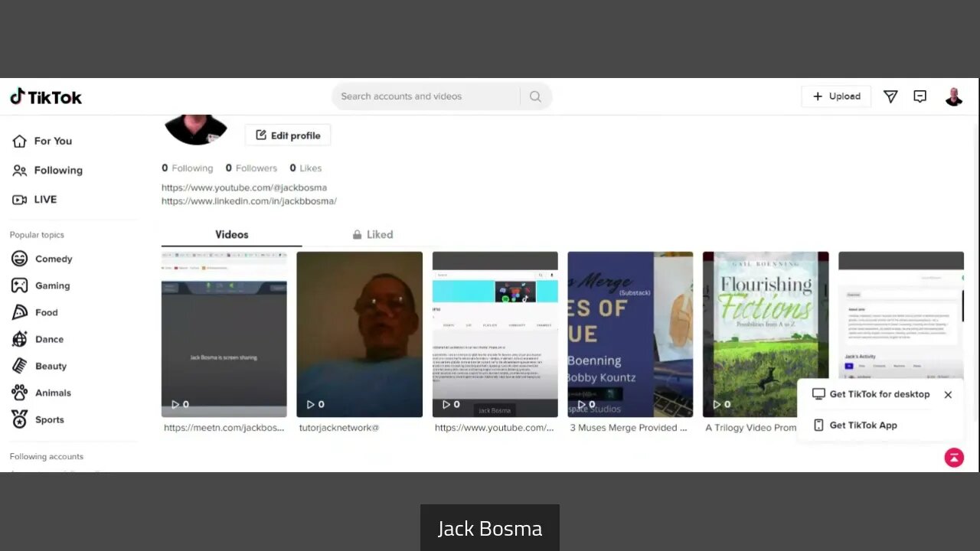980x551 pixels.
Task: Switch to the Liked tab
Action: 373,235
